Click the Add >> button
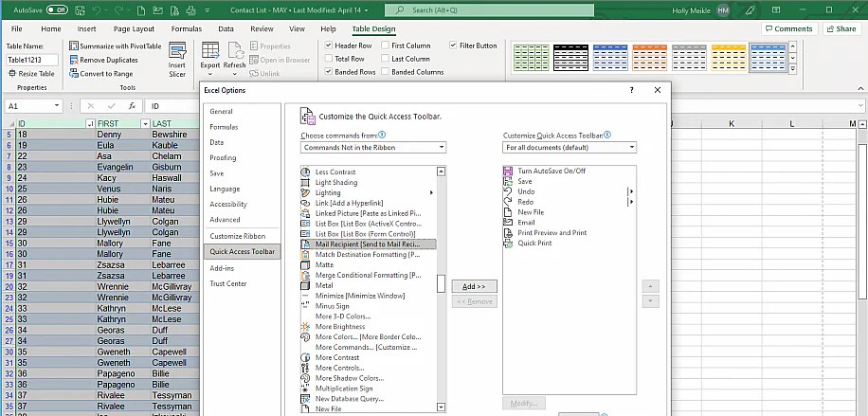 pos(474,286)
